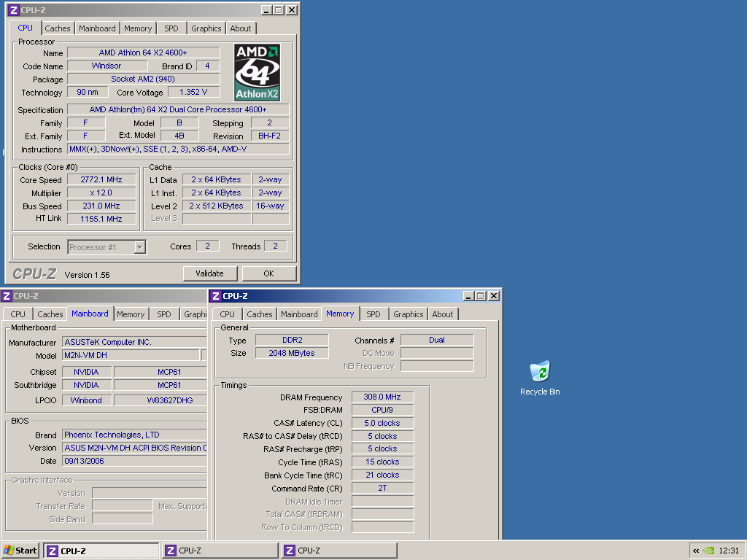Click the Package value Socket AM2 (940)
The height and width of the screenshot is (560, 747).
pyautogui.click(x=144, y=79)
